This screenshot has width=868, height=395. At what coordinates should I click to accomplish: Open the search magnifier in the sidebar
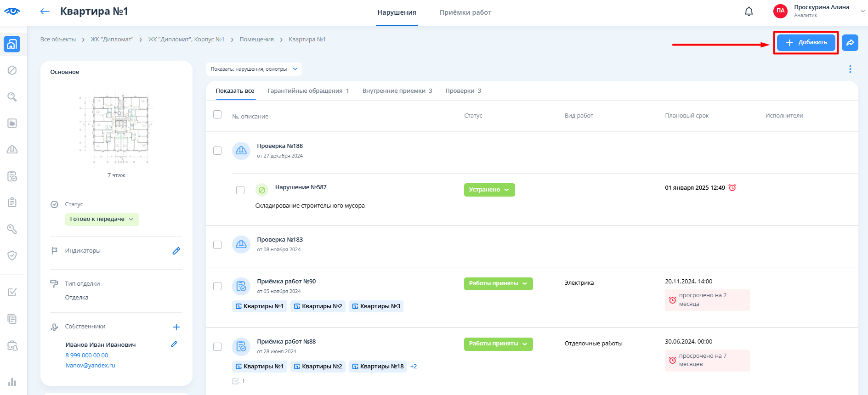pyautogui.click(x=12, y=97)
